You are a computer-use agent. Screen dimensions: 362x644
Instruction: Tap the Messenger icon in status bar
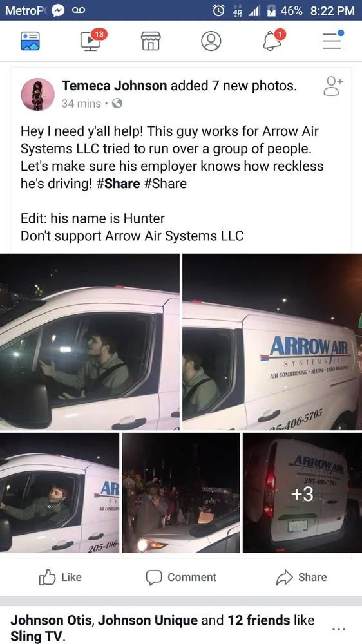(59, 11)
